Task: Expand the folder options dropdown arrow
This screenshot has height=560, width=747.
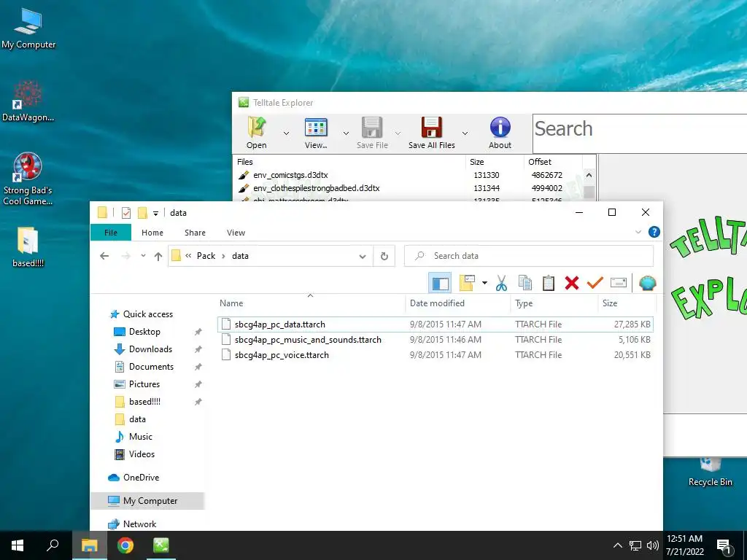Action: (x=484, y=283)
